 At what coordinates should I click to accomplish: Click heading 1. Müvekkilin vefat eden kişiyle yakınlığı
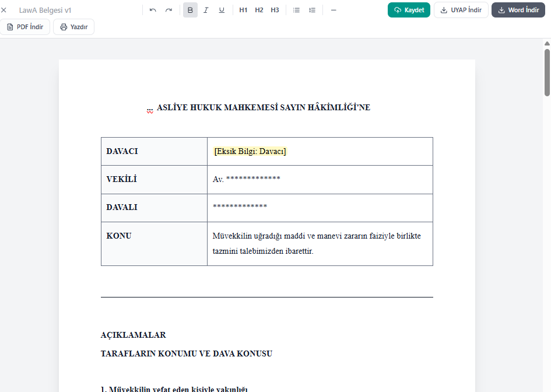point(174,389)
